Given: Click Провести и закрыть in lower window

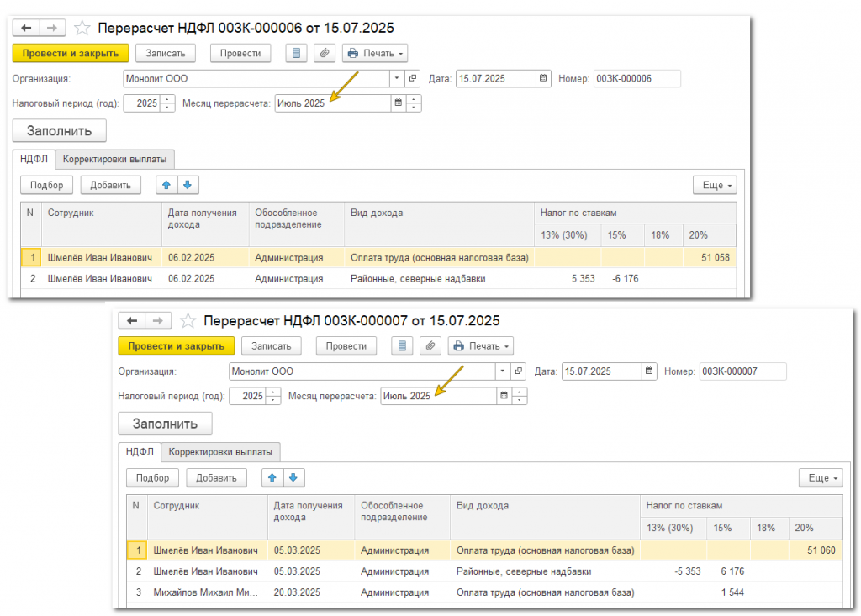Looking at the screenshot, I should point(177,346).
